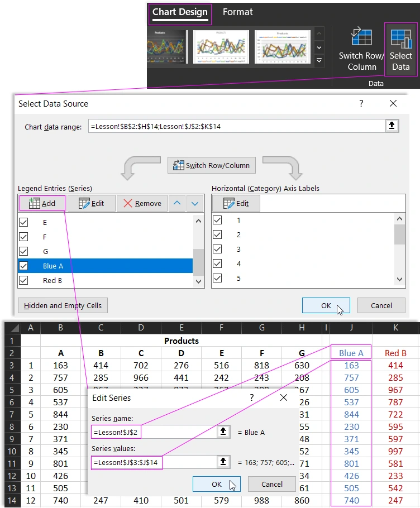Click axis labels list scrollbar down arrow

coord(399,279)
